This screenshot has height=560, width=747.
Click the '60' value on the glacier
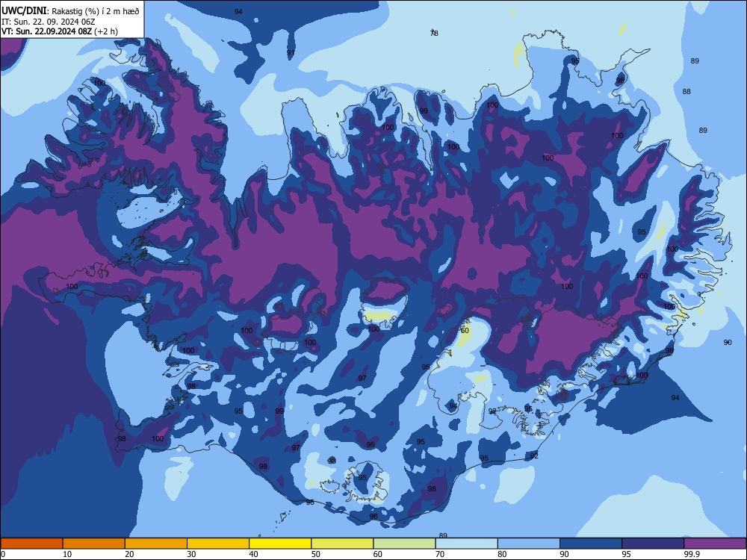(465, 331)
